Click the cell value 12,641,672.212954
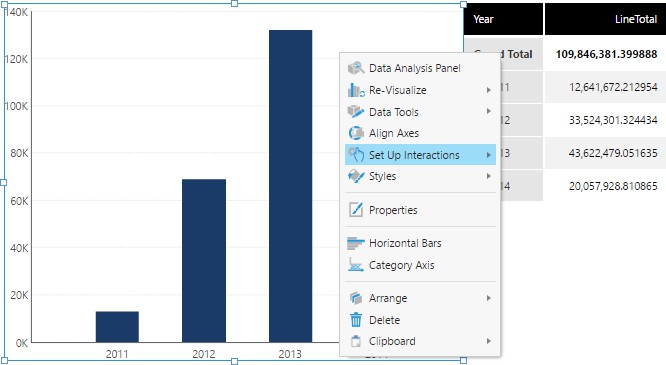The height and width of the screenshot is (365, 666). click(613, 87)
